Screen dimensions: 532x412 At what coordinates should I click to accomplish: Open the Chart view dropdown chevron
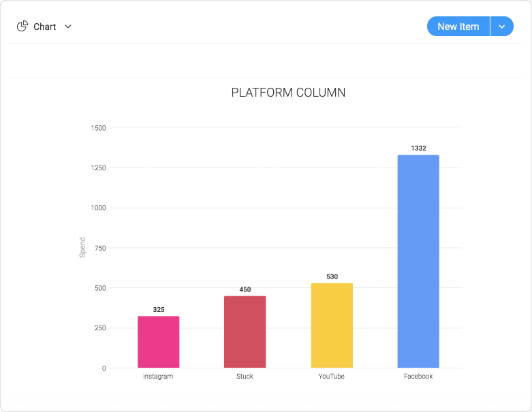[x=68, y=27]
